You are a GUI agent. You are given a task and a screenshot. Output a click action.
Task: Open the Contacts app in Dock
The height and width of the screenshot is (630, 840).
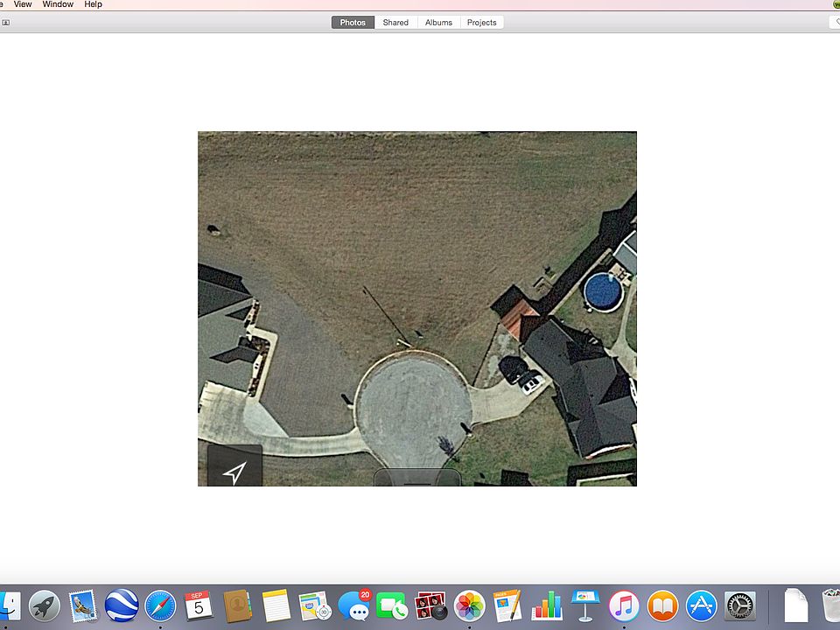coord(237,605)
